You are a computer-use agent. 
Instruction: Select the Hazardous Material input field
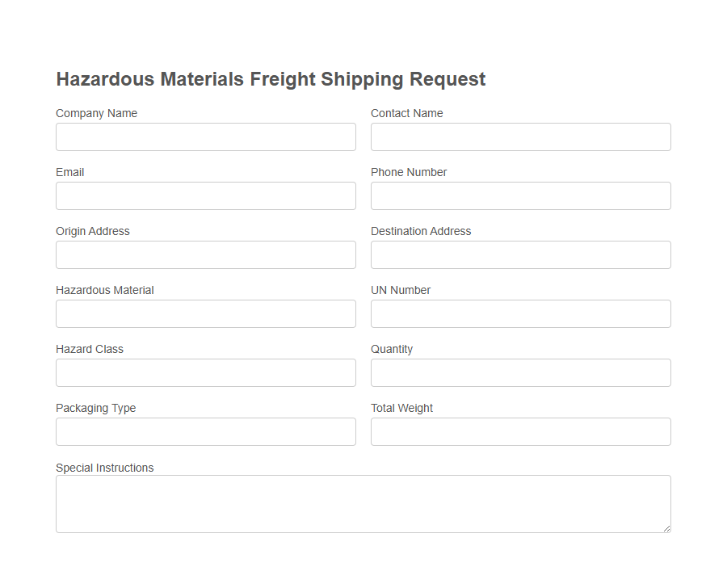click(x=205, y=313)
